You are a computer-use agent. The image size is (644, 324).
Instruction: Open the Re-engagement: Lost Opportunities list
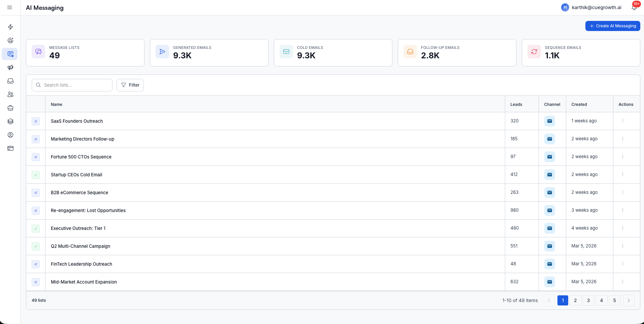(x=88, y=210)
